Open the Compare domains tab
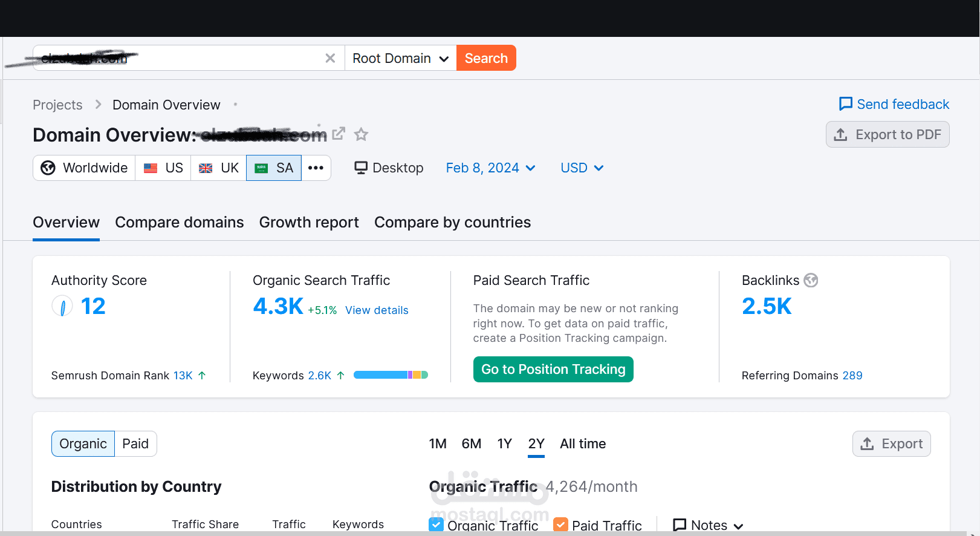The width and height of the screenshot is (980, 536). [180, 223]
